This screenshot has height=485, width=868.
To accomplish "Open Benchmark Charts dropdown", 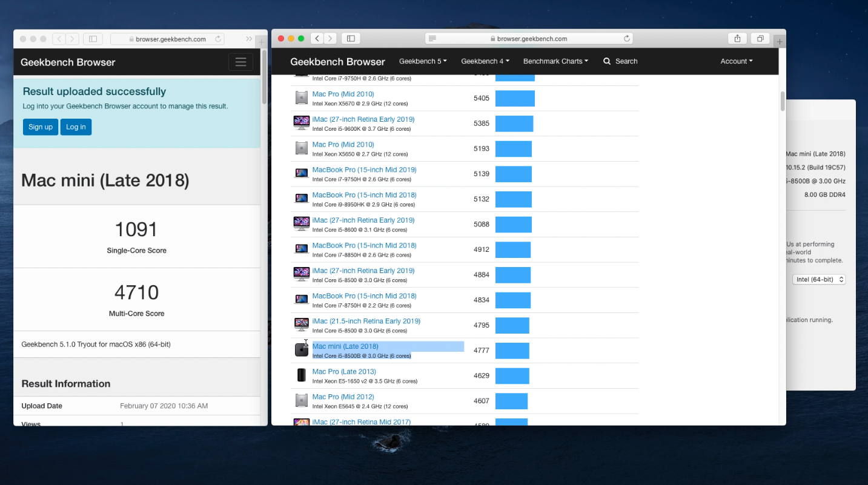I will [555, 61].
